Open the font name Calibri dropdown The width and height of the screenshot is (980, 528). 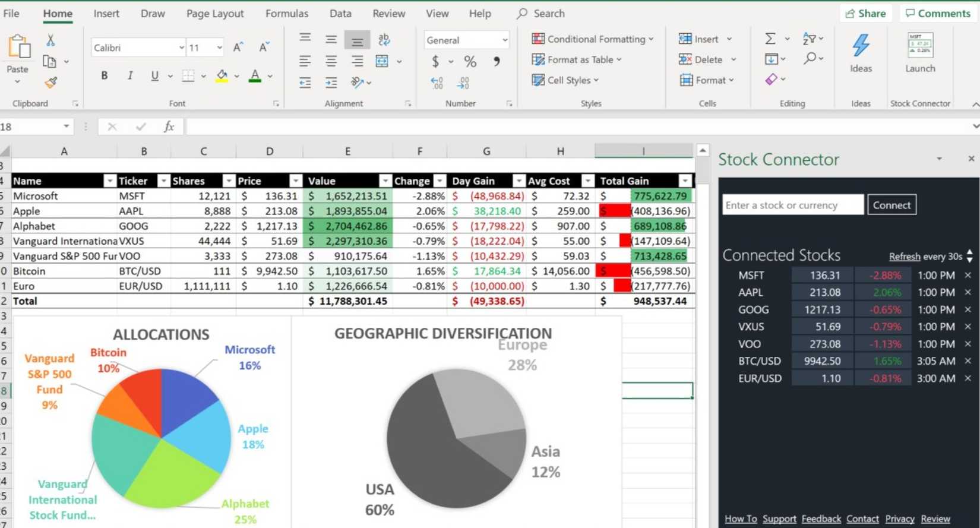pos(181,48)
